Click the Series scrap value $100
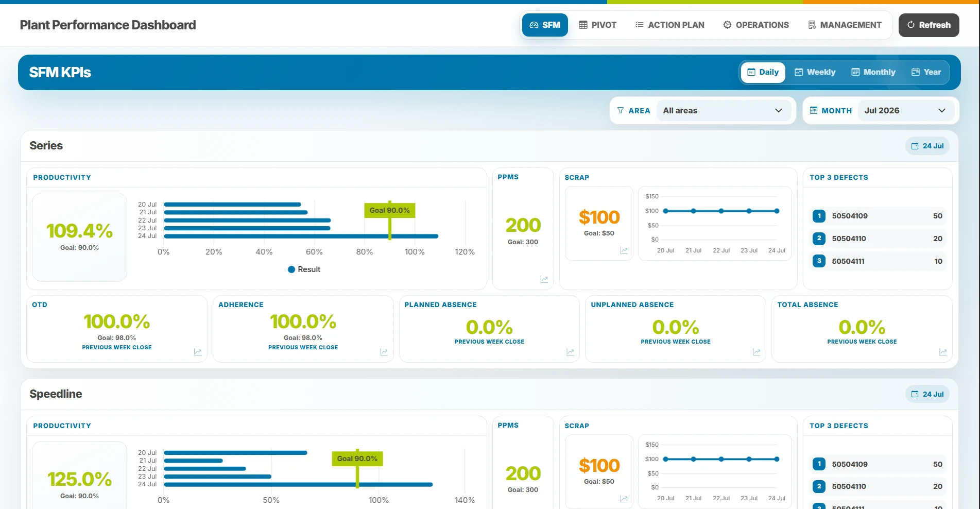 599,217
